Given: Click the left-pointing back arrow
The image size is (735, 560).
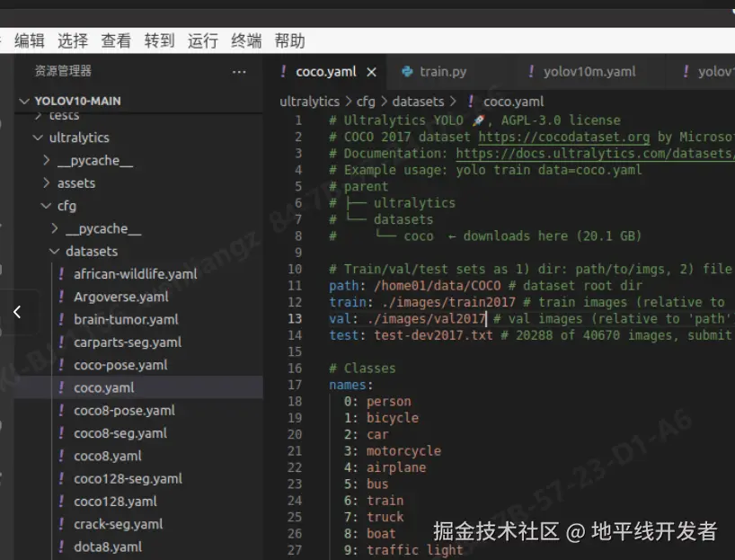Looking at the screenshot, I should (x=17, y=312).
